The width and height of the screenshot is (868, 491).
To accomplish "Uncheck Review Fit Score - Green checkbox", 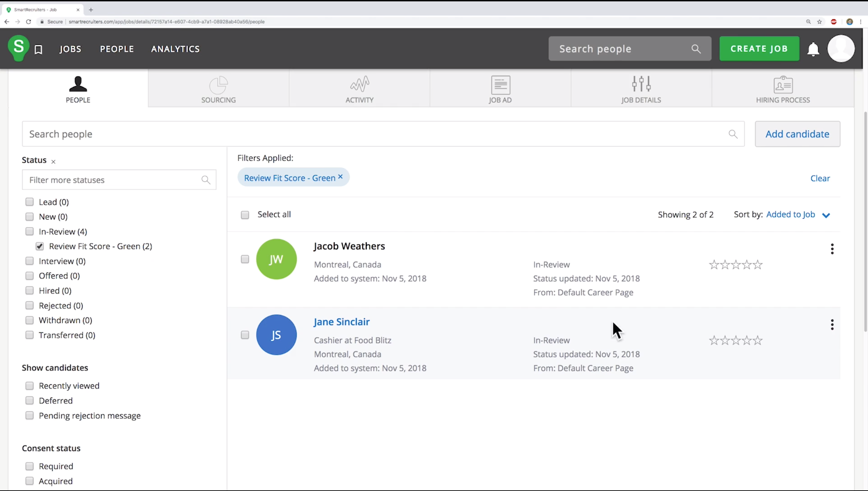I will pyautogui.click(x=40, y=246).
